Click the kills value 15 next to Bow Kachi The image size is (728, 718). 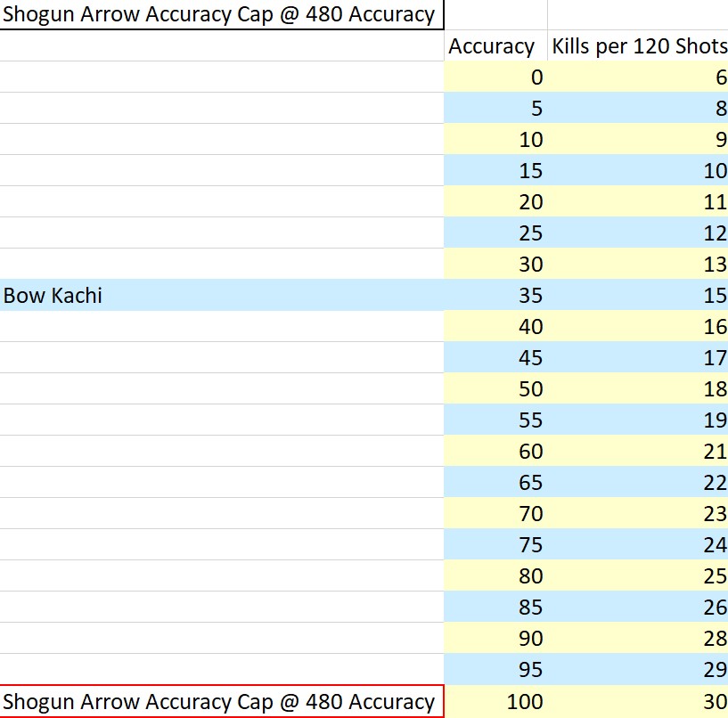coord(638,295)
